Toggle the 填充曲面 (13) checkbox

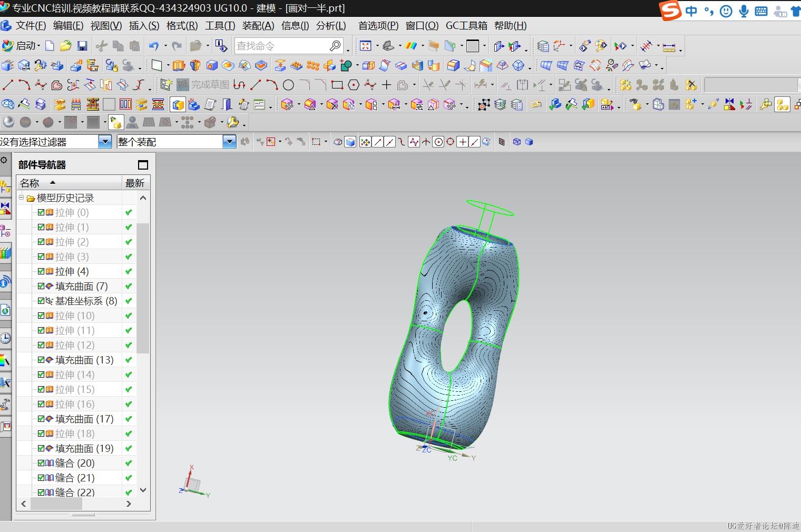coord(41,360)
